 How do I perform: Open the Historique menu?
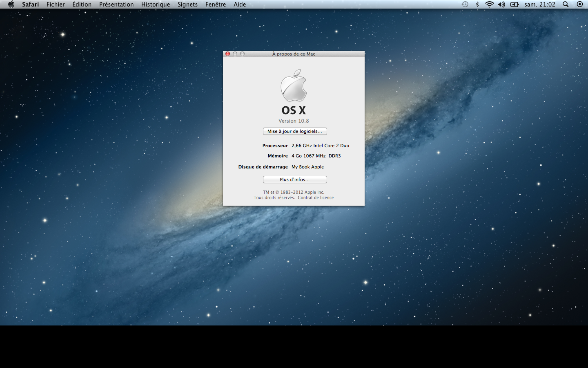coord(156,4)
